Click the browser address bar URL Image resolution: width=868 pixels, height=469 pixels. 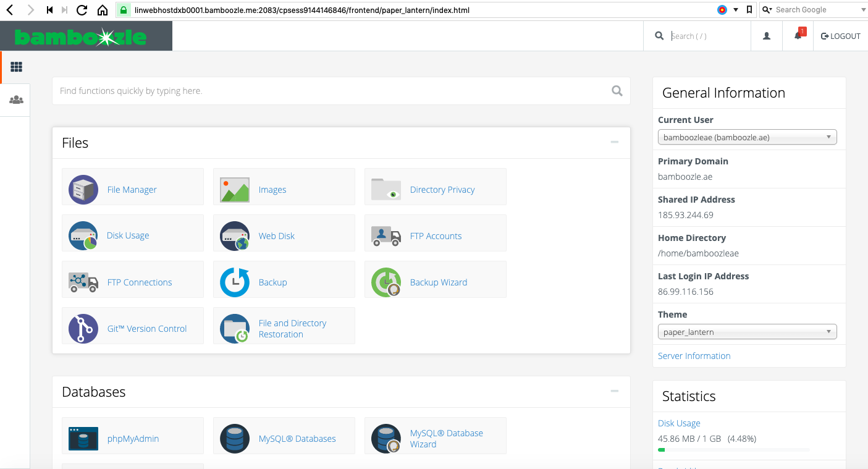(302, 10)
